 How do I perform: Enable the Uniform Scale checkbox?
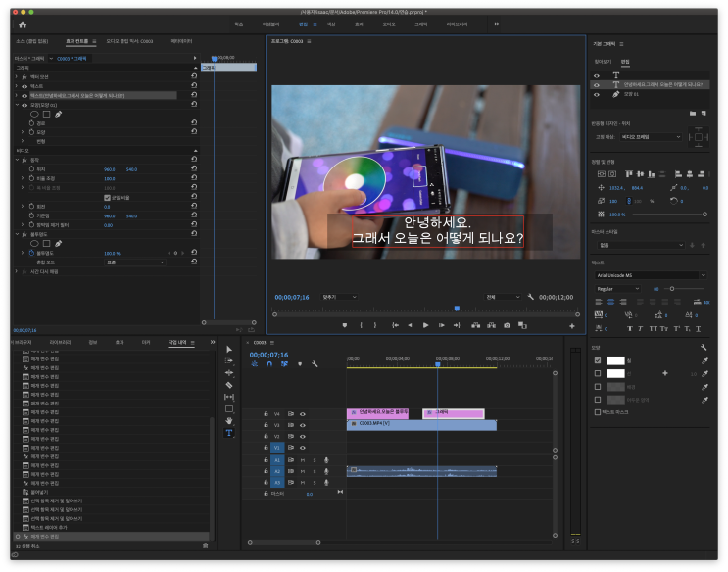click(x=107, y=197)
